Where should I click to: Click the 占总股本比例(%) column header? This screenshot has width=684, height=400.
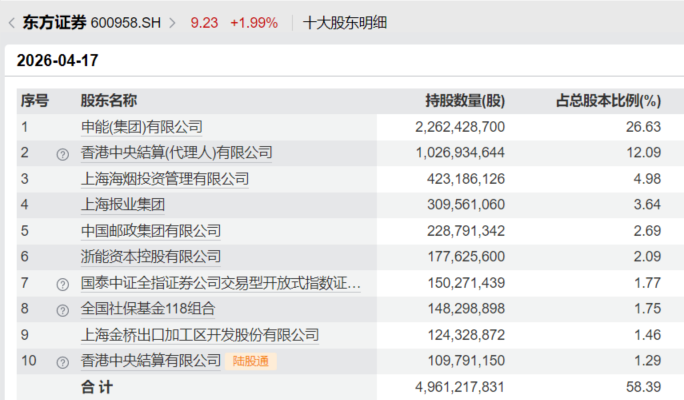coord(609,101)
